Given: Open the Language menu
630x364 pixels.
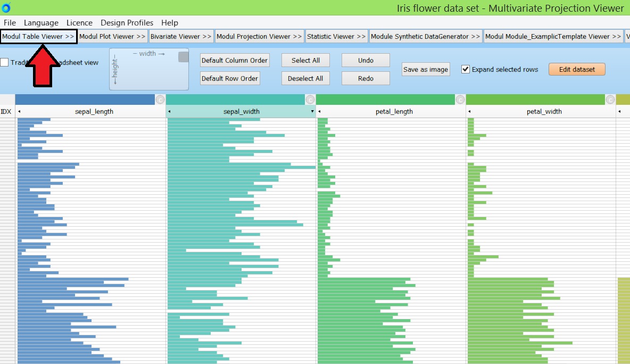Looking at the screenshot, I should [41, 23].
